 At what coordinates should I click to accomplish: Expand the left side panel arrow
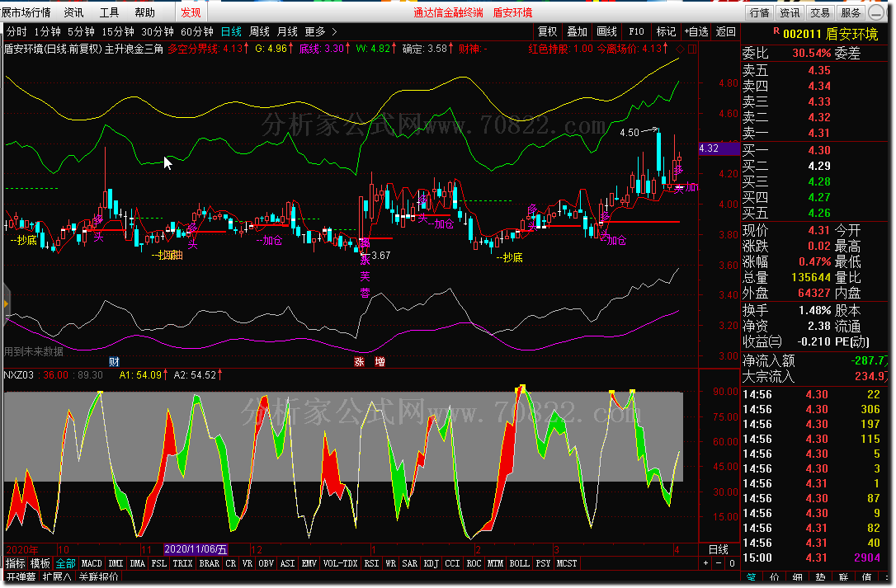point(6,304)
